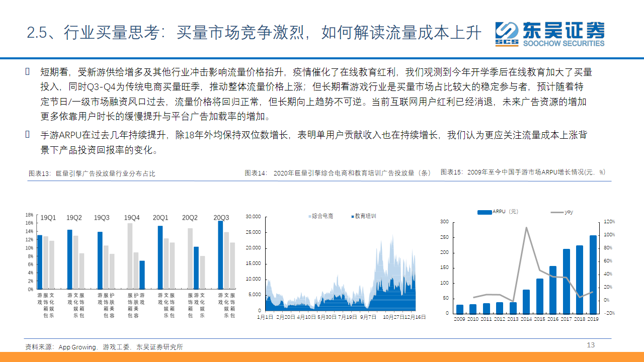Click the 19Q4 group label
644x362 pixels.
pyautogui.click(x=132, y=218)
